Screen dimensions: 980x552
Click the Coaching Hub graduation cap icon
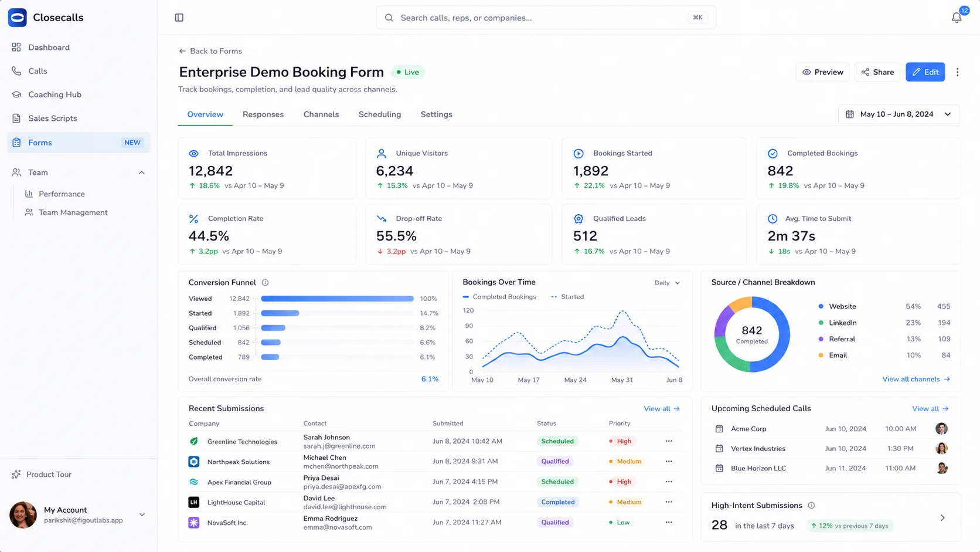click(16, 94)
